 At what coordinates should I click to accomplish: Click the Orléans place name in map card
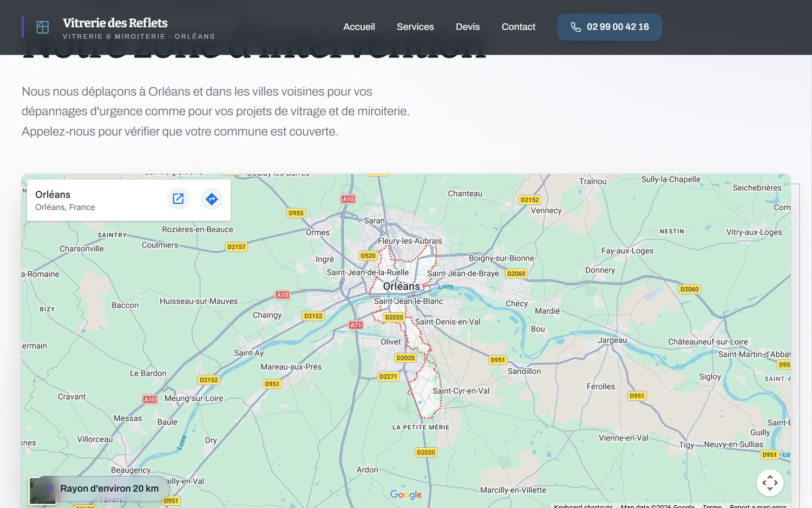[53, 194]
